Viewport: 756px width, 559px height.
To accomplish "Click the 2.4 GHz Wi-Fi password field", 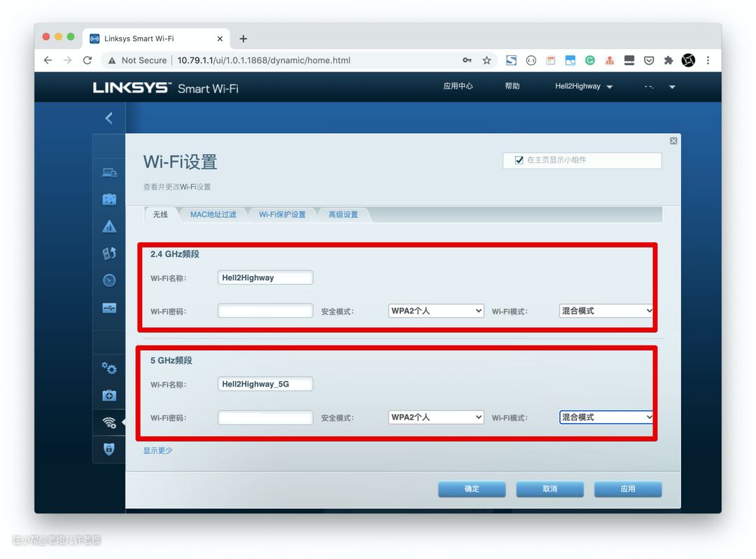I will pyautogui.click(x=265, y=310).
